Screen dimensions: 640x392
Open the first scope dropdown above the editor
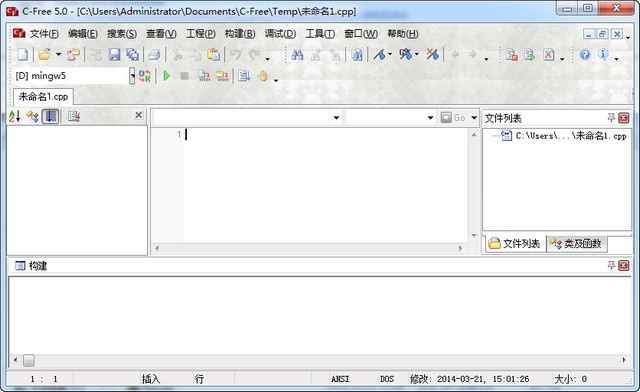point(336,118)
